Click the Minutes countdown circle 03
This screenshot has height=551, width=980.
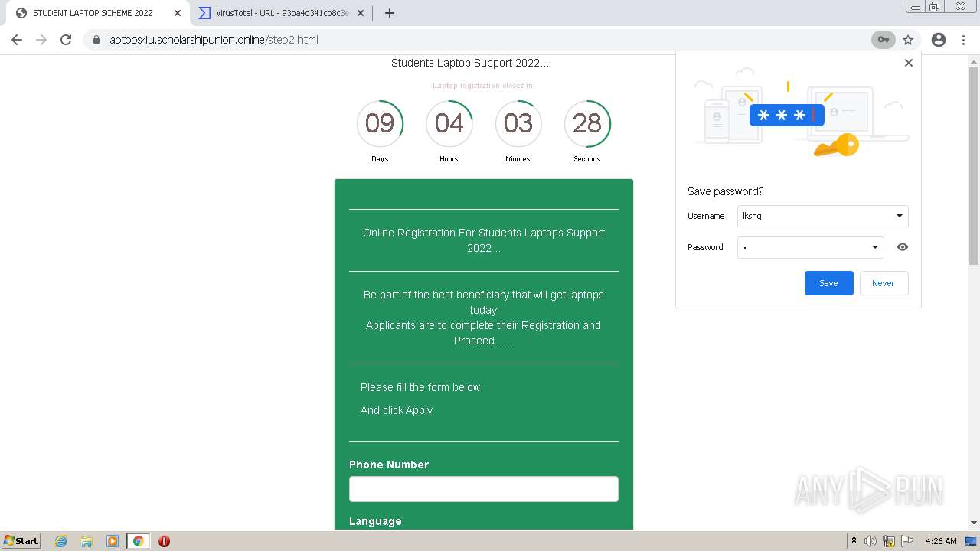(518, 123)
